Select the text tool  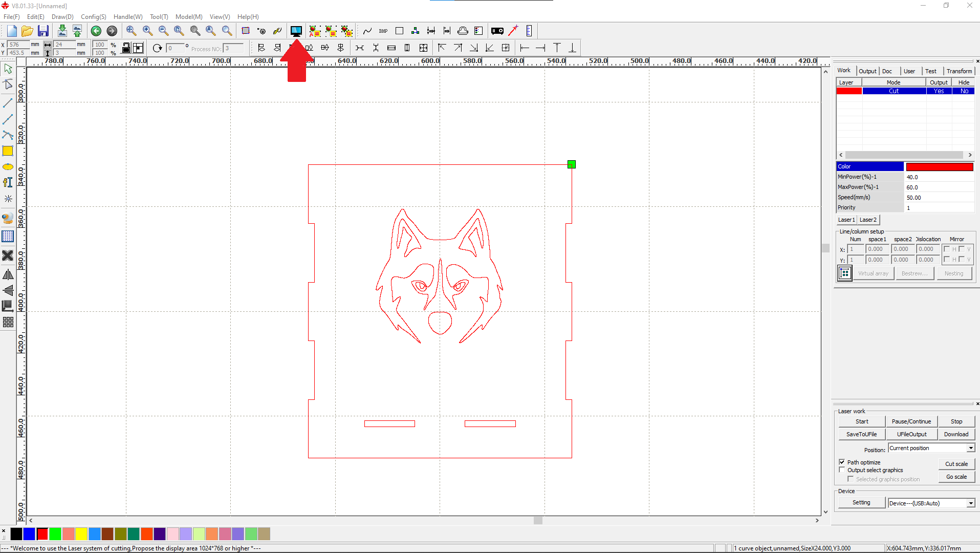(x=8, y=182)
